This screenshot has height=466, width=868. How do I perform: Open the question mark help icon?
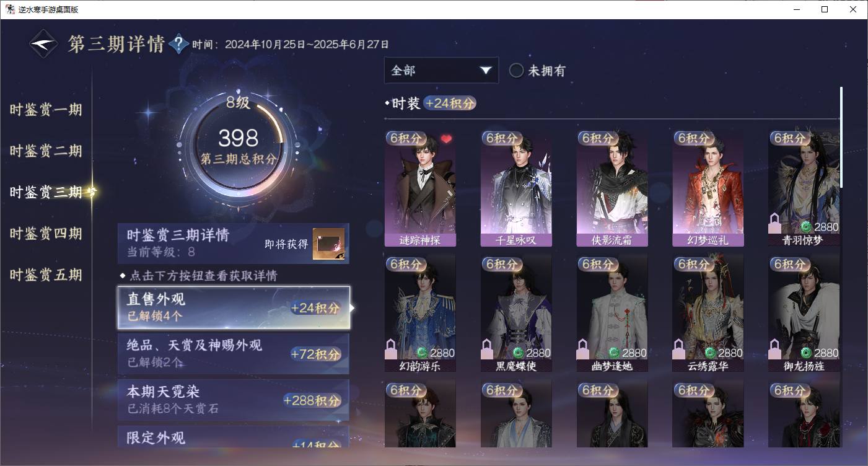point(178,43)
